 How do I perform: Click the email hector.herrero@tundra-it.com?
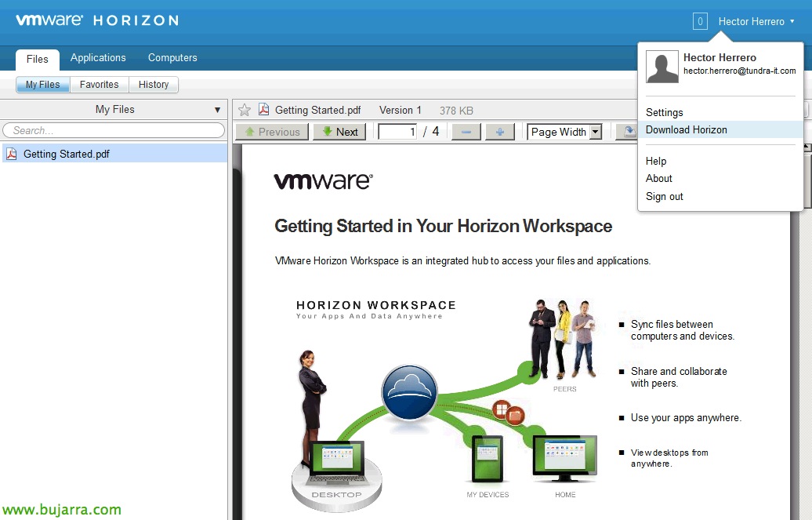[740, 71]
